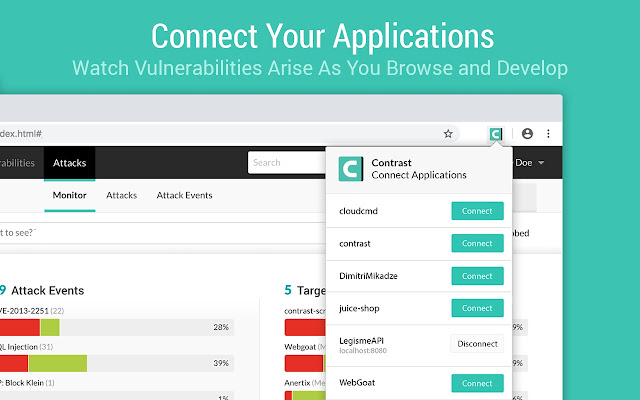The height and width of the screenshot is (400, 640).
Task: Select the juice-shop application name
Action: (359, 309)
